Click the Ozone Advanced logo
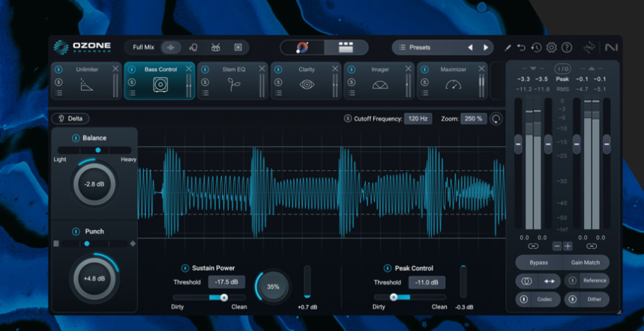Screen dimensions: 644x331 (82, 48)
